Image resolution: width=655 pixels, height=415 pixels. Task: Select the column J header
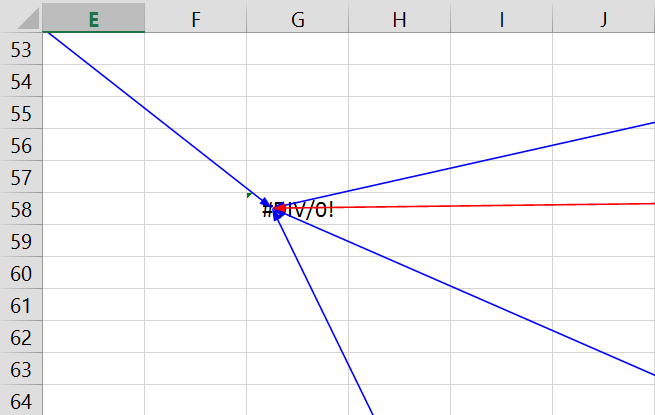603,18
